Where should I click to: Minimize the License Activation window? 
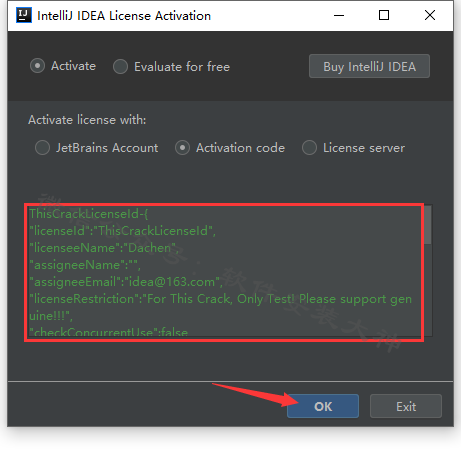pos(339,15)
